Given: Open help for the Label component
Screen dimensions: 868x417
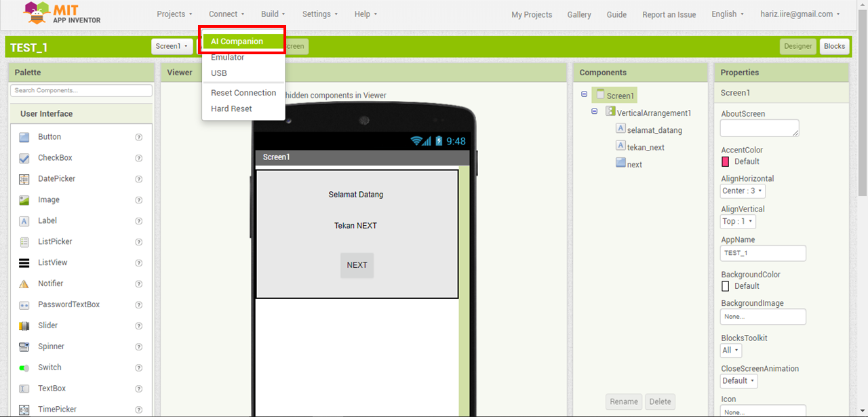Looking at the screenshot, I should 139,221.
